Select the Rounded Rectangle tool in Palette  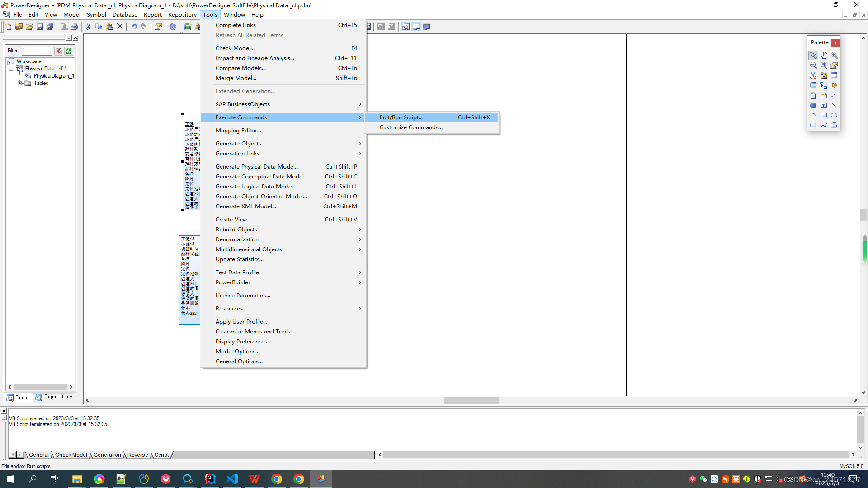tap(813, 125)
